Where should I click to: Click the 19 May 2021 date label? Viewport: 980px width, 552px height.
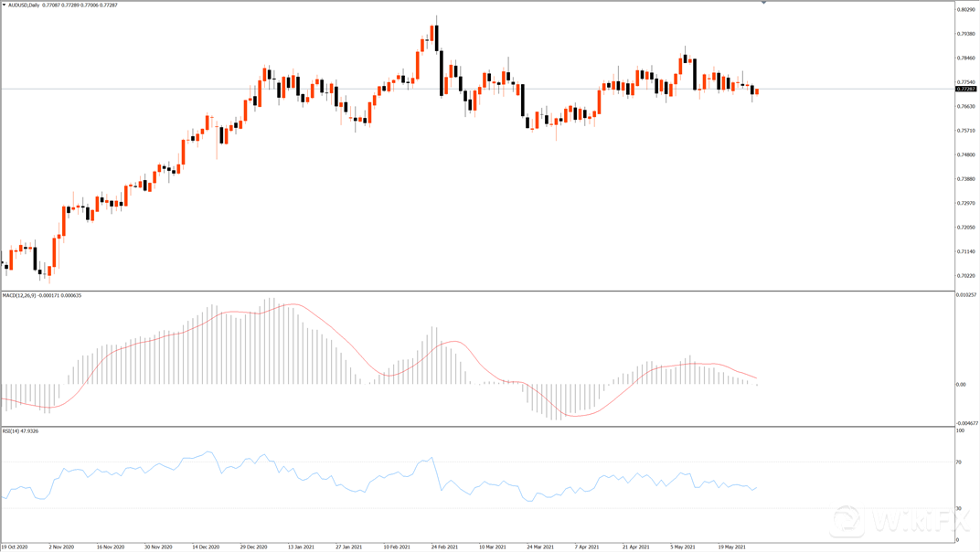click(x=735, y=547)
